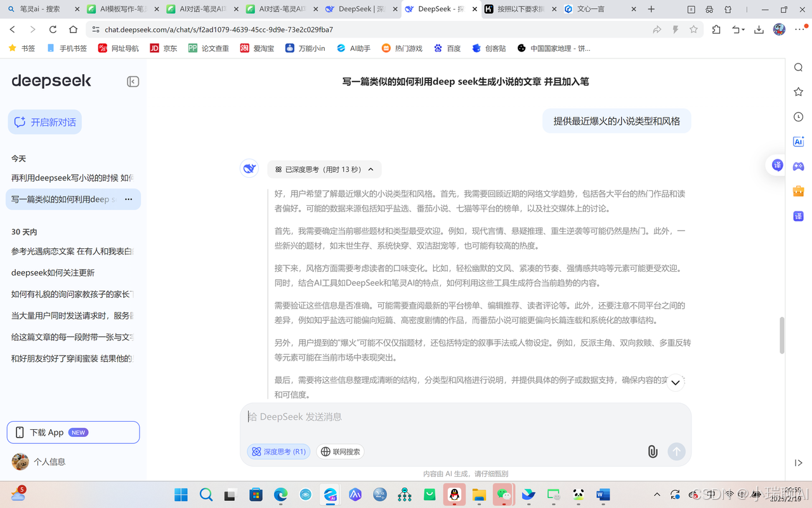The height and width of the screenshot is (508, 812).
Task: Open the extensions puzzle icon
Action: coord(716,30)
